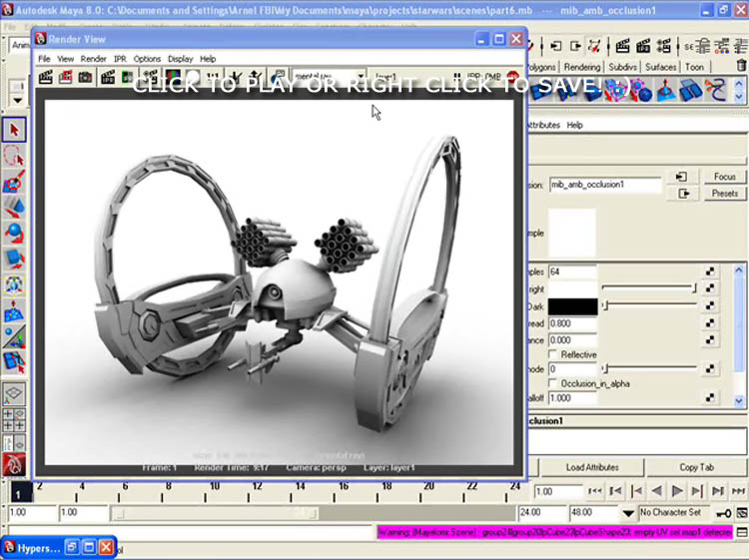Click the Presets button
Viewport: 749px width, 560px height.
coord(724,194)
